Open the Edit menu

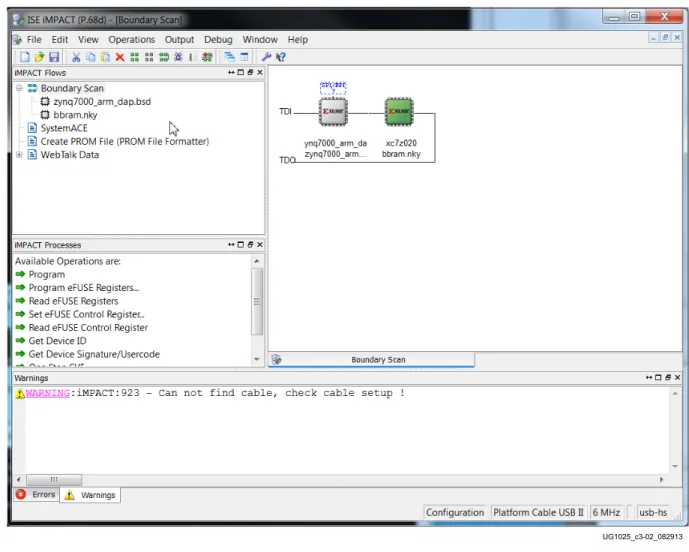(x=60, y=40)
